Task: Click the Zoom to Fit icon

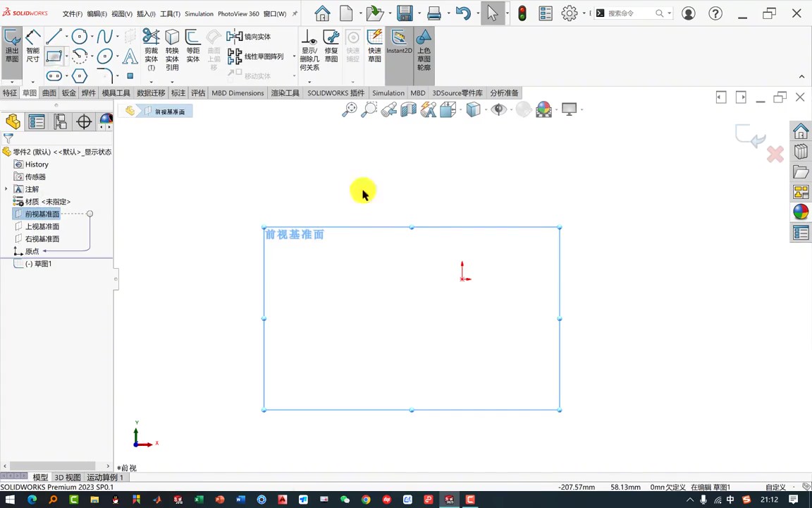Action: coord(350,109)
